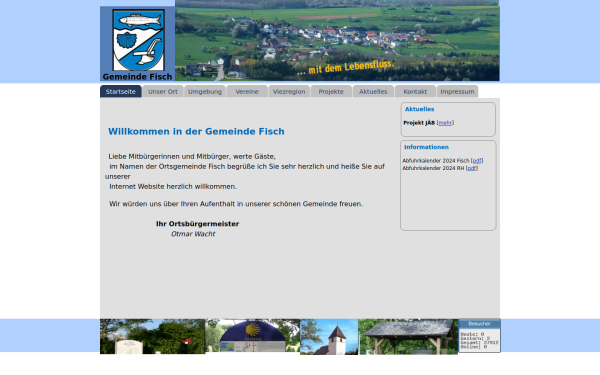The width and height of the screenshot is (600, 375).
Task: Click the Willkommen in der Gemeinde Fisch heading
Action: click(196, 132)
